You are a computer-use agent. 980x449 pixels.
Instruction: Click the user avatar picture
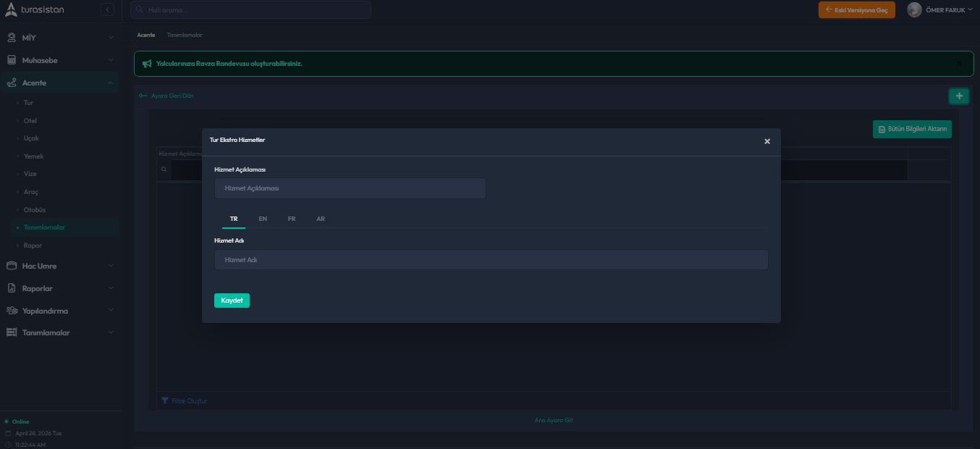(914, 10)
